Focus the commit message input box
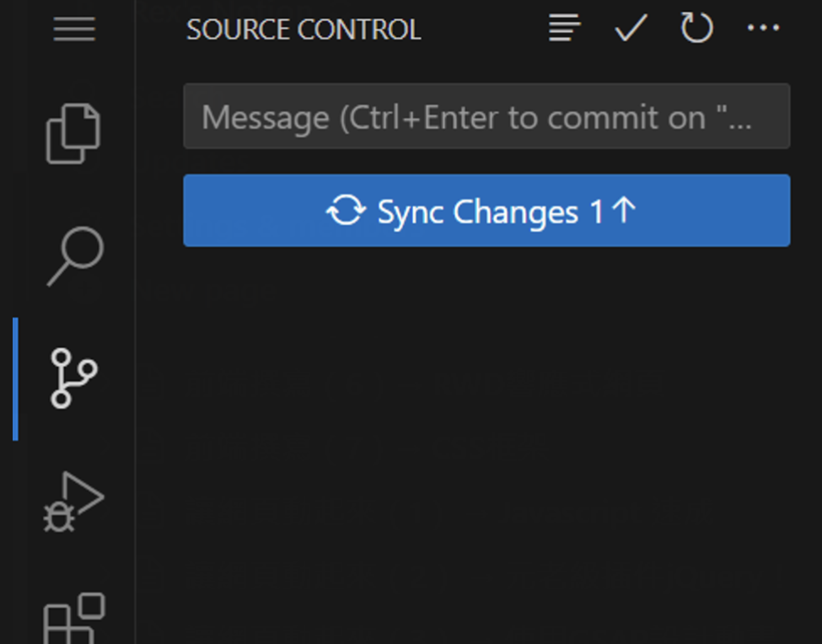 coord(486,116)
